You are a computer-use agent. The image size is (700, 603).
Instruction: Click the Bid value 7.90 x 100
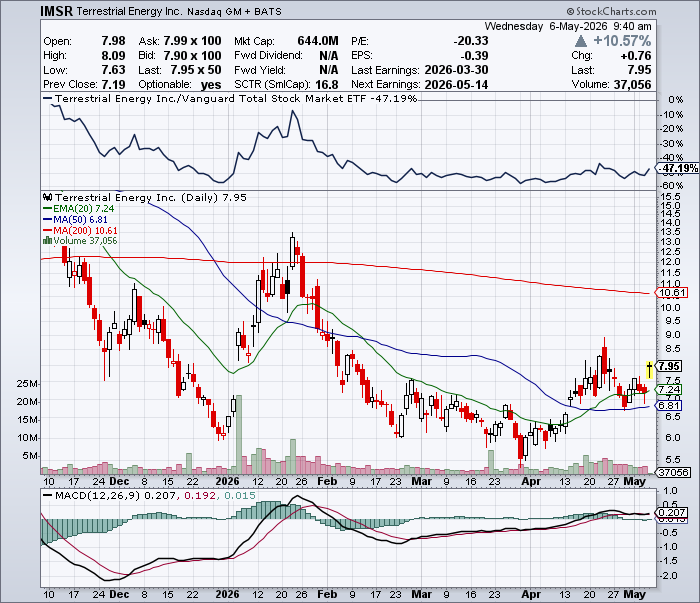click(x=192, y=56)
